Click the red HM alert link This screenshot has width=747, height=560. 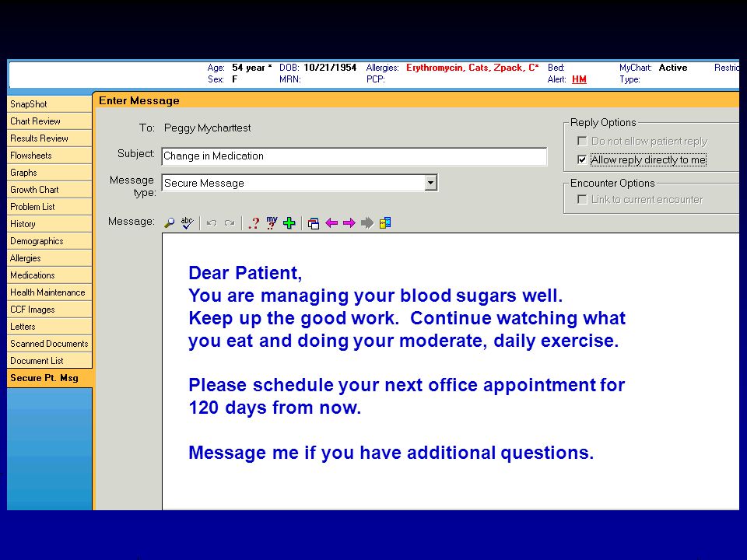click(579, 79)
